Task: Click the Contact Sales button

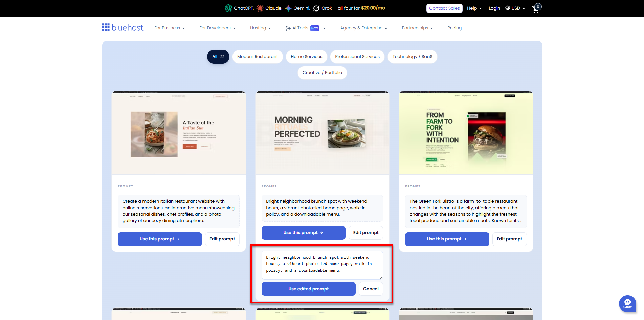Action: pyautogui.click(x=444, y=8)
